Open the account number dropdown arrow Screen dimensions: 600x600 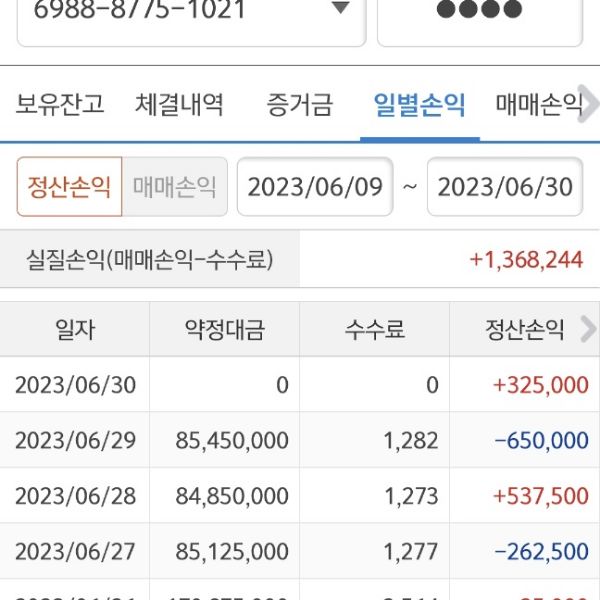click(x=340, y=9)
